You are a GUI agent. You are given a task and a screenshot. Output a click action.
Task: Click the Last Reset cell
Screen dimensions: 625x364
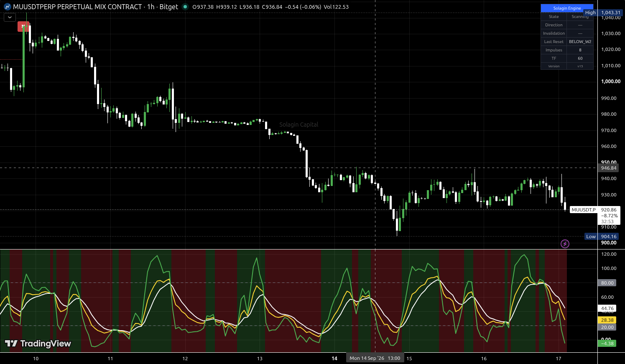click(554, 42)
